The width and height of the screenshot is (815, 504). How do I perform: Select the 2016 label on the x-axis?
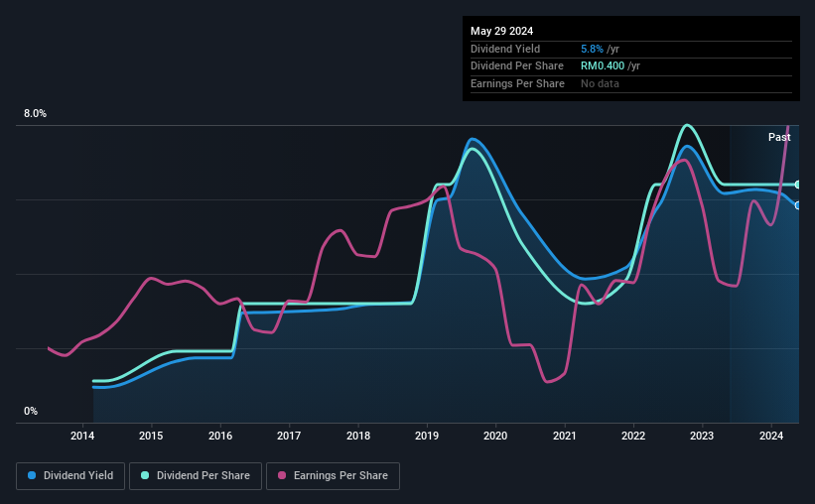[x=220, y=436]
